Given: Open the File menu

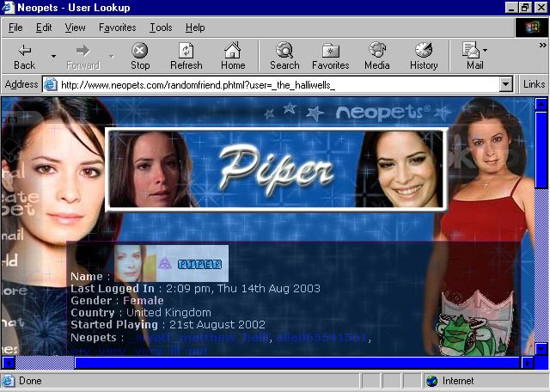Looking at the screenshot, I should (15, 28).
